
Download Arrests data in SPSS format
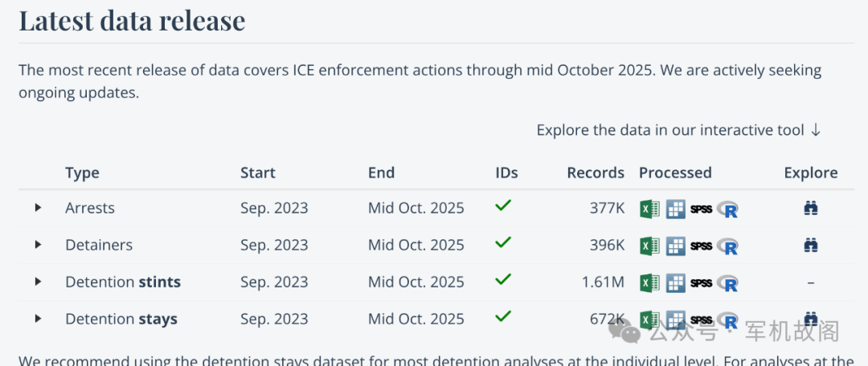(701, 209)
